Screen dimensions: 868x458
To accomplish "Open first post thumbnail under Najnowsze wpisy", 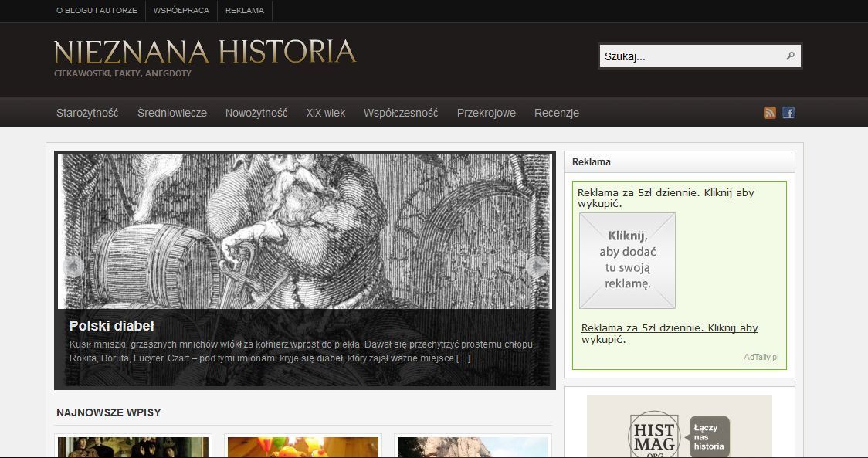I will (x=133, y=447).
